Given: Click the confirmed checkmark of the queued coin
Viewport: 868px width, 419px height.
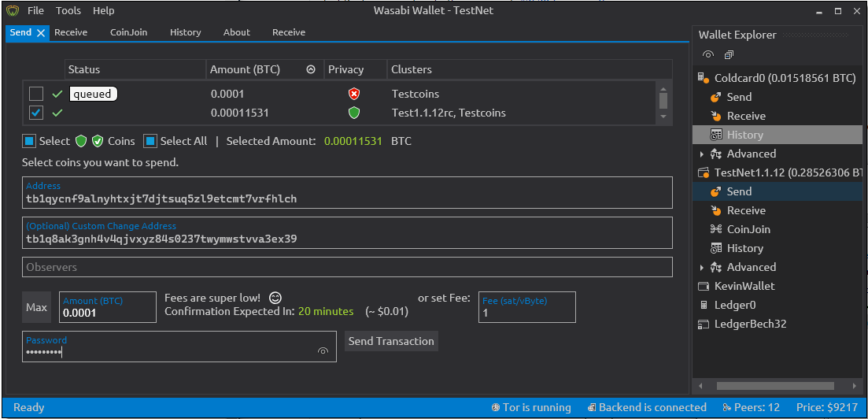Looking at the screenshot, I should click(57, 95).
